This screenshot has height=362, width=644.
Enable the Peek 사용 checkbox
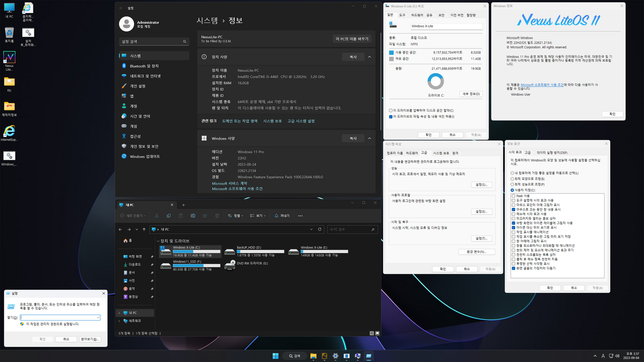(x=514, y=196)
